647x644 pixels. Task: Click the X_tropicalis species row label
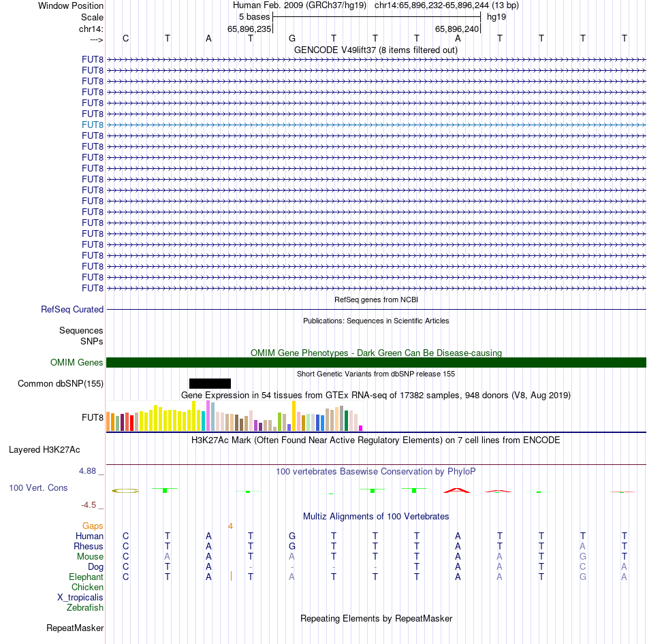(80, 598)
